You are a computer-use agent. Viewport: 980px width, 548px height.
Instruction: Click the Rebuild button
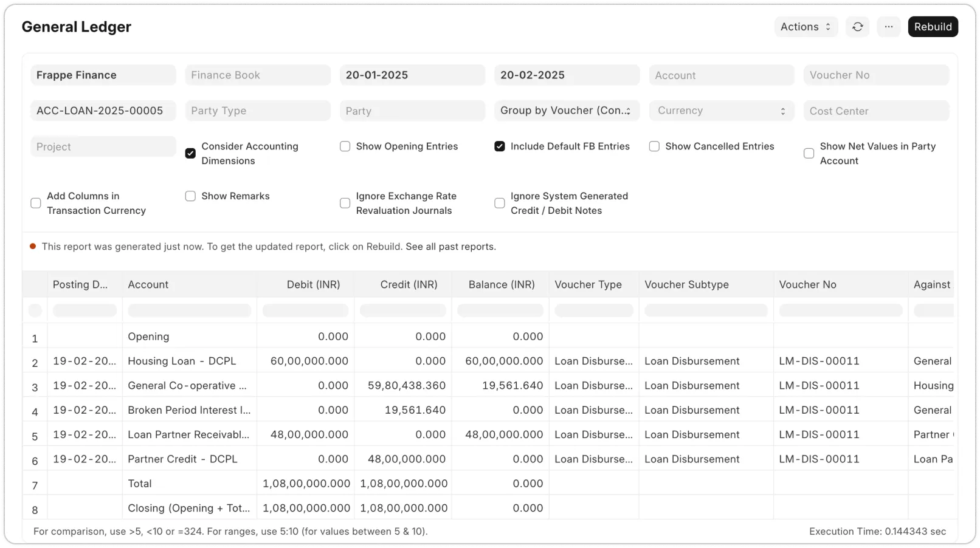coord(933,27)
